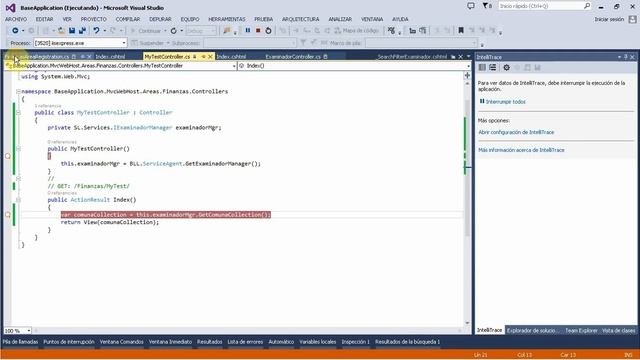Open the Ventana Inmediato tab
Viewport: 640px width, 360px height.
point(170,342)
